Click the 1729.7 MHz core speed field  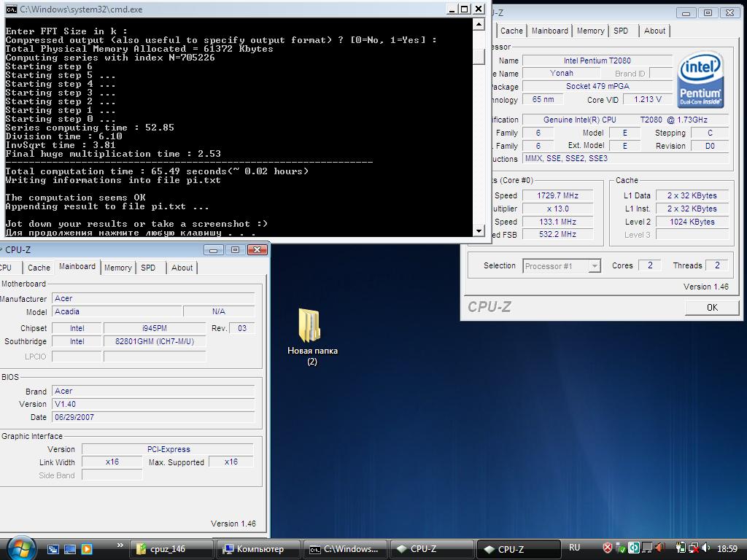pos(557,195)
